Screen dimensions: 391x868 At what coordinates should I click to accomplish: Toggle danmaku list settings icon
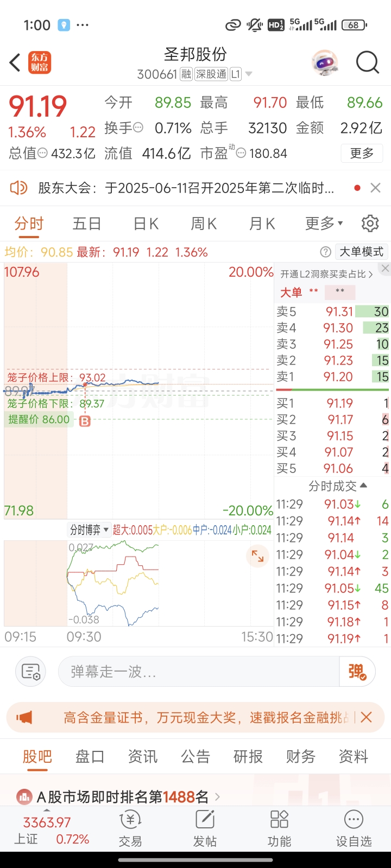[x=31, y=672]
